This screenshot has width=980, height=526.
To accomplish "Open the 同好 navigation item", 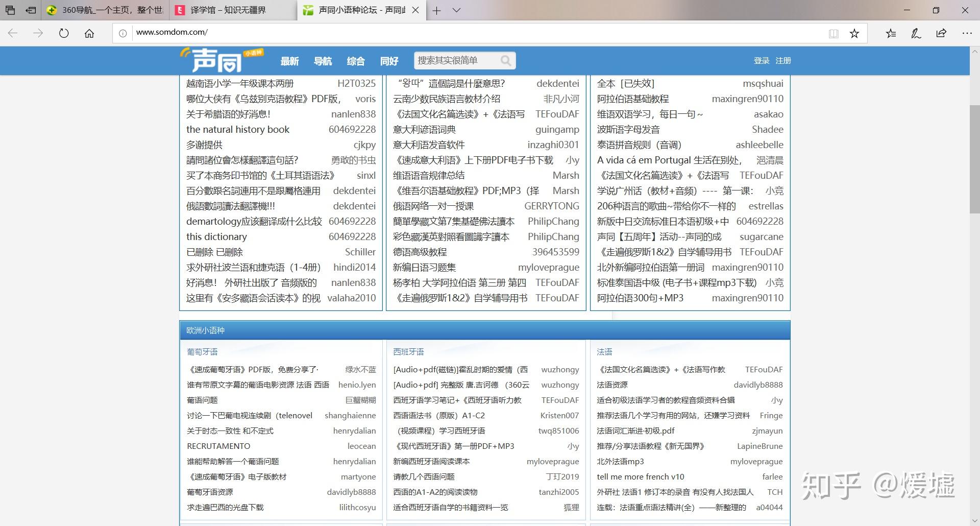I will [x=389, y=61].
